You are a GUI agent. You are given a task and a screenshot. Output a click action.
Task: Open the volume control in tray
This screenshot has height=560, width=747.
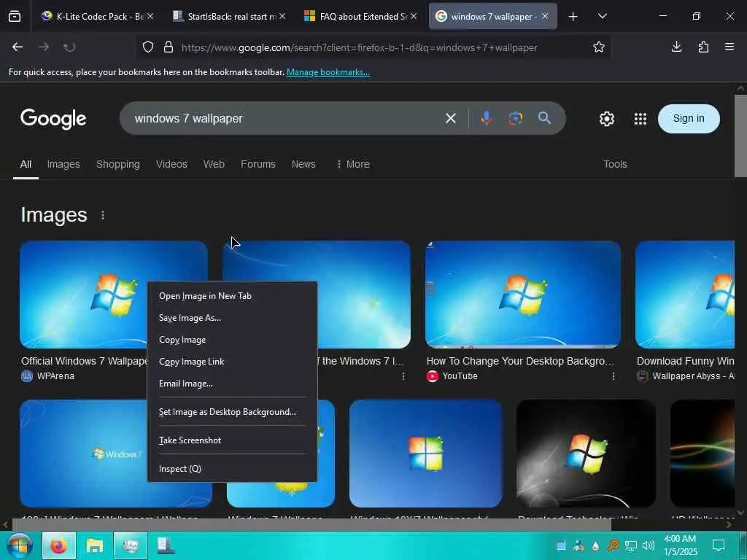click(x=648, y=545)
